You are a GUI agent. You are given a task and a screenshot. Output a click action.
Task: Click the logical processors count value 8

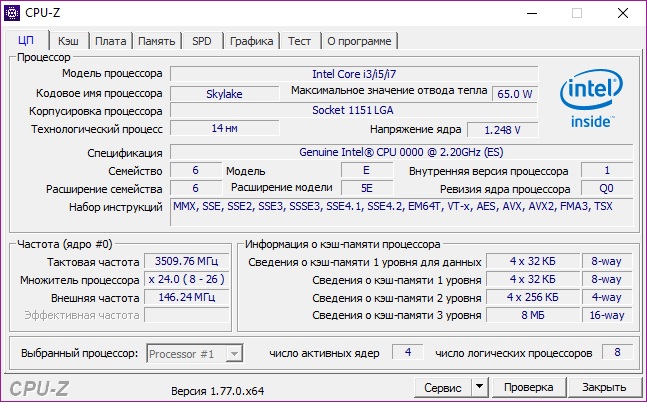[x=617, y=352]
